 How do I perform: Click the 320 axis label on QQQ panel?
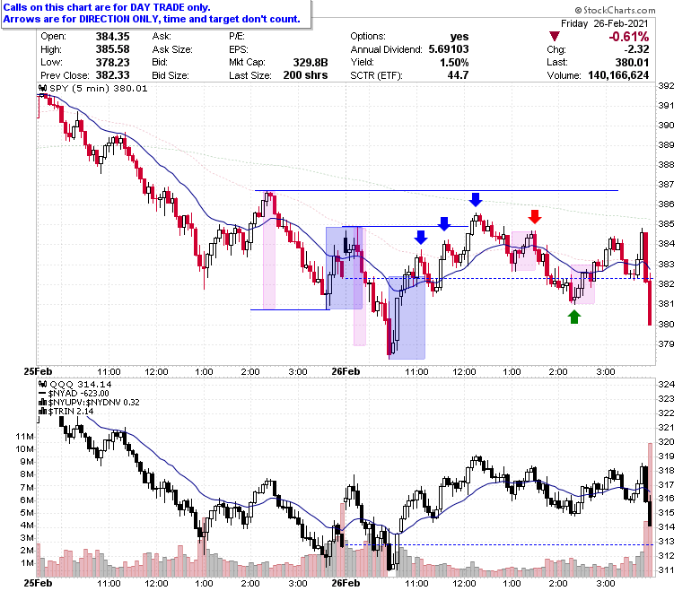coord(666,441)
